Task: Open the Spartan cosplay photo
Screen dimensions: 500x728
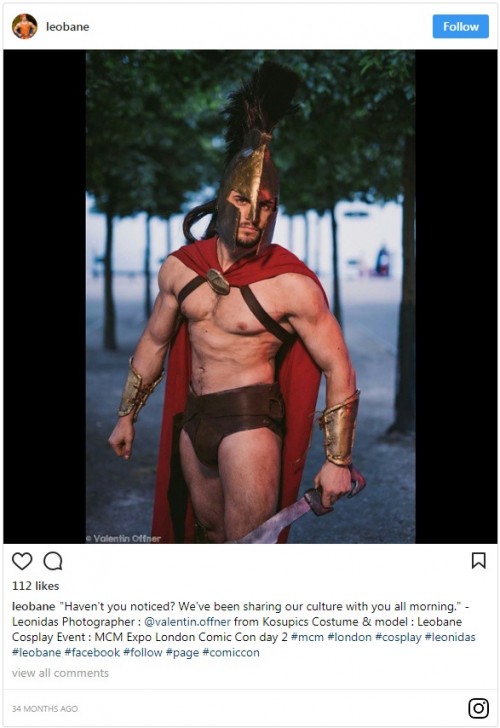Action: click(250, 296)
